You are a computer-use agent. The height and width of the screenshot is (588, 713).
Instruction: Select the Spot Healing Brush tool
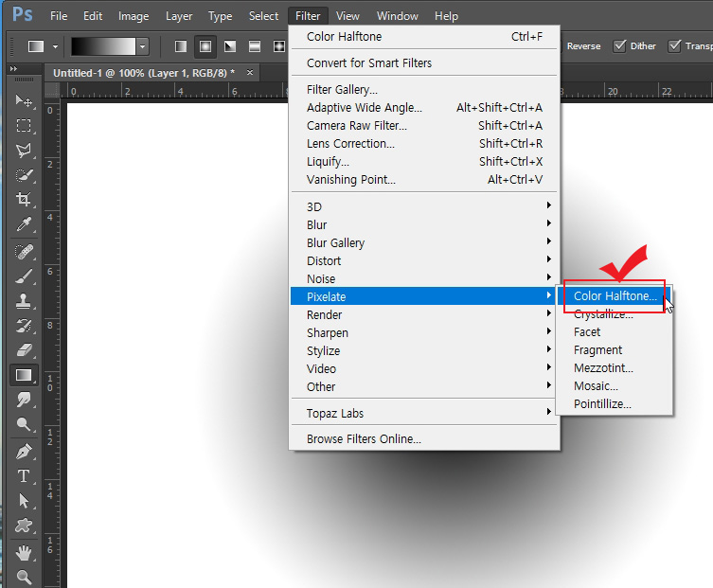tap(24, 251)
